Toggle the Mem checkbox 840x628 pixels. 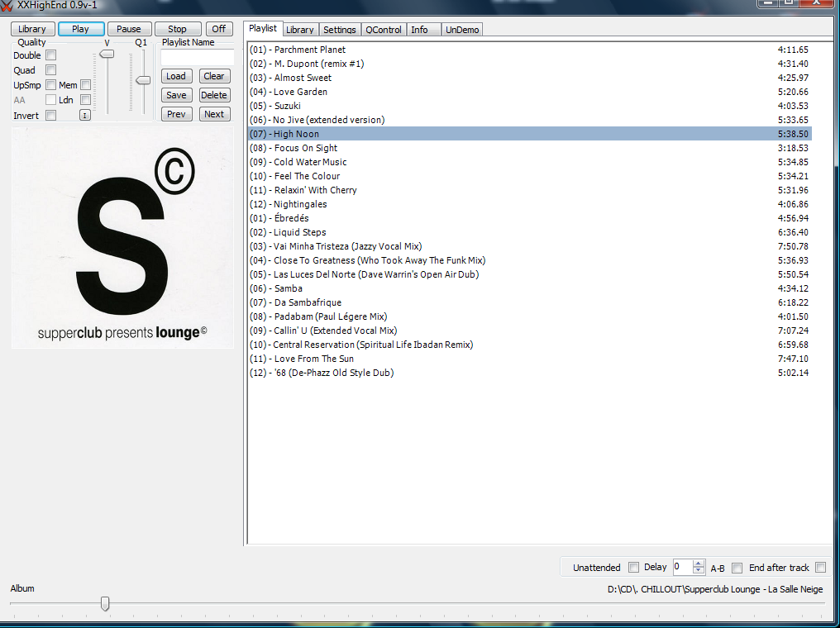(x=85, y=84)
